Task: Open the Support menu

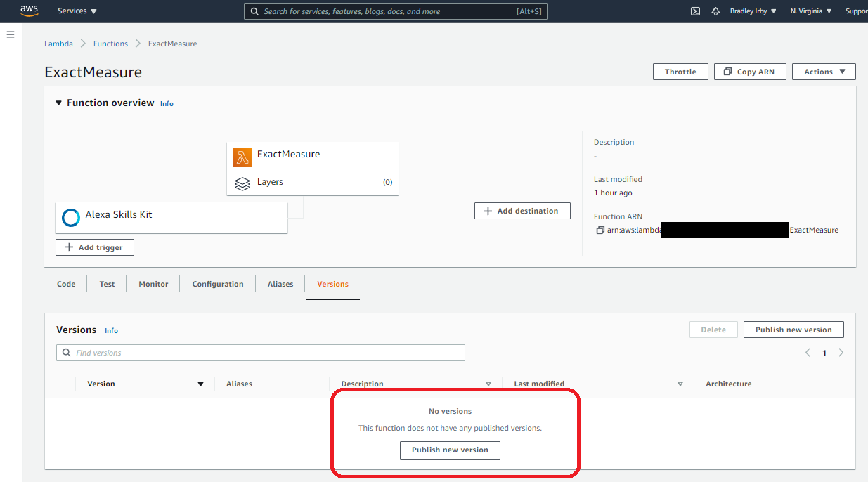Action: pyautogui.click(x=856, y=11)
